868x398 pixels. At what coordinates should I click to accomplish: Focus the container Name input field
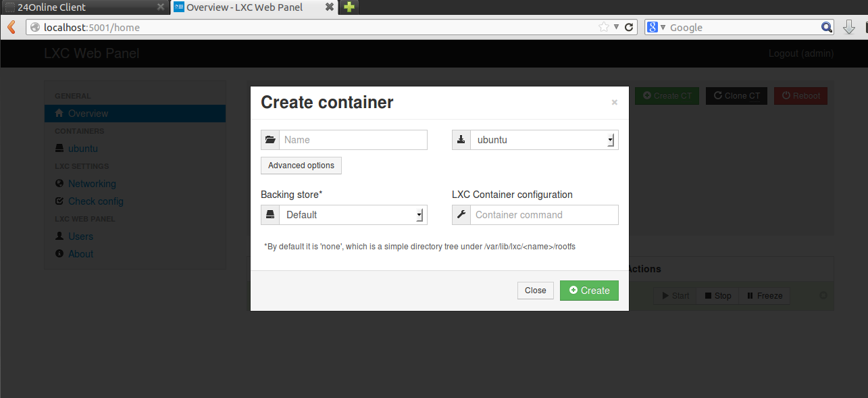(x=353, y=140)
